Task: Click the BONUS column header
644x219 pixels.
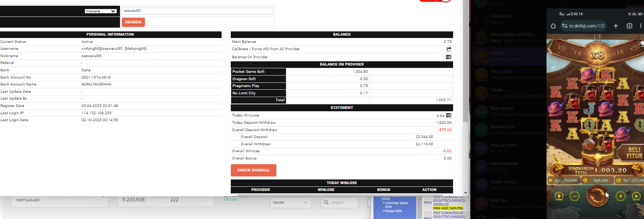Action: tap(384, 190)
